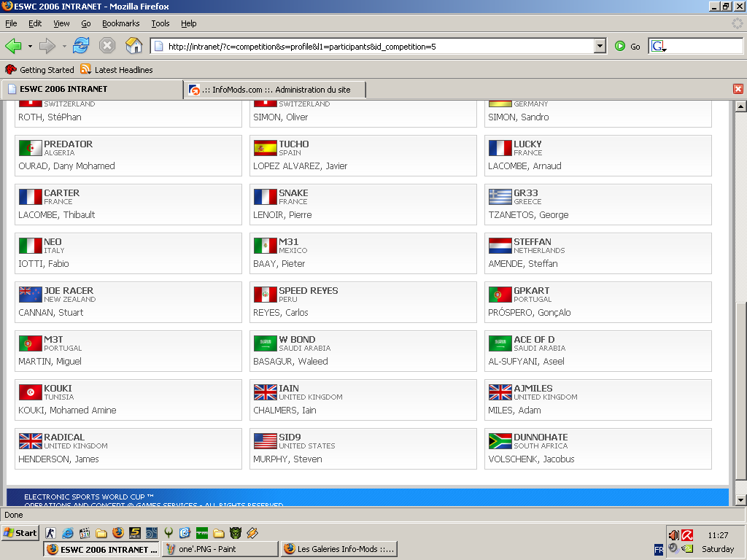Close the current tab with the red X
The height and width of the screenshot is (560, 747).
[x=738, y=89]
